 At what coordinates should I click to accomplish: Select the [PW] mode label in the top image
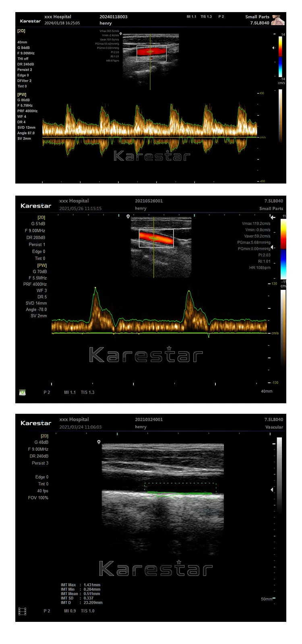(22, 95)
